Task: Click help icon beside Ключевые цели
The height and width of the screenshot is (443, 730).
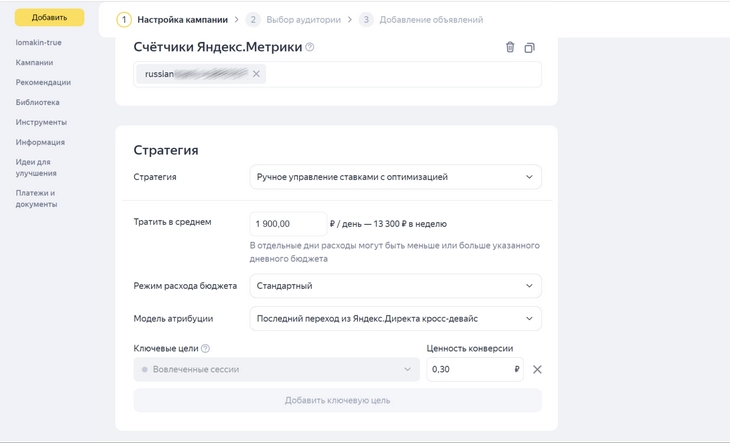Action: pyautogui.click(x=206, y=349)
